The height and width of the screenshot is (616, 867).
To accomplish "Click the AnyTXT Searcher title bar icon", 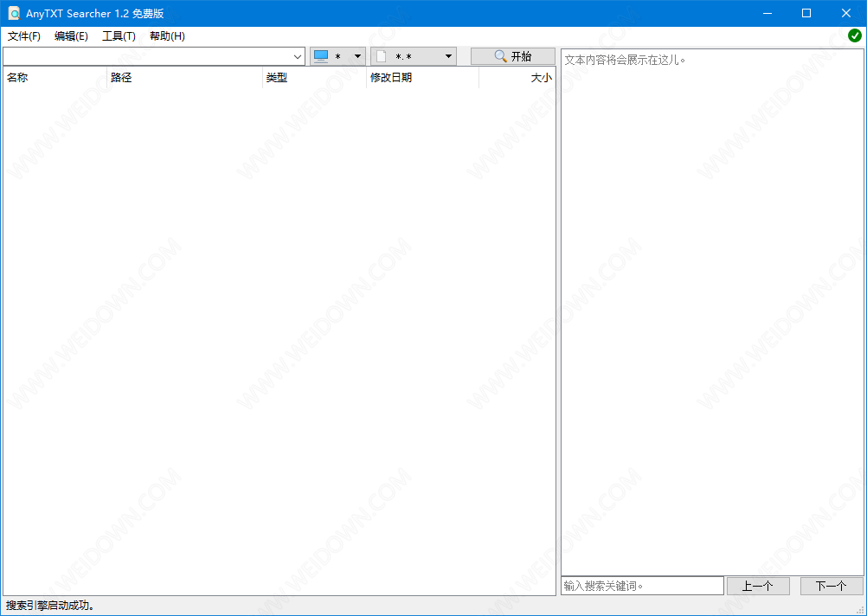I will point(14,13).
